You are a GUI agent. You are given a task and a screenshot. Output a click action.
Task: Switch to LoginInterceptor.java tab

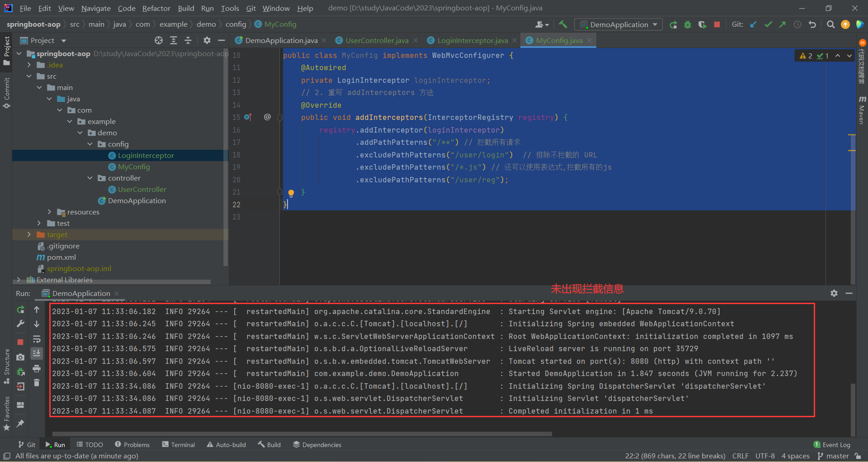coord(472,41)
